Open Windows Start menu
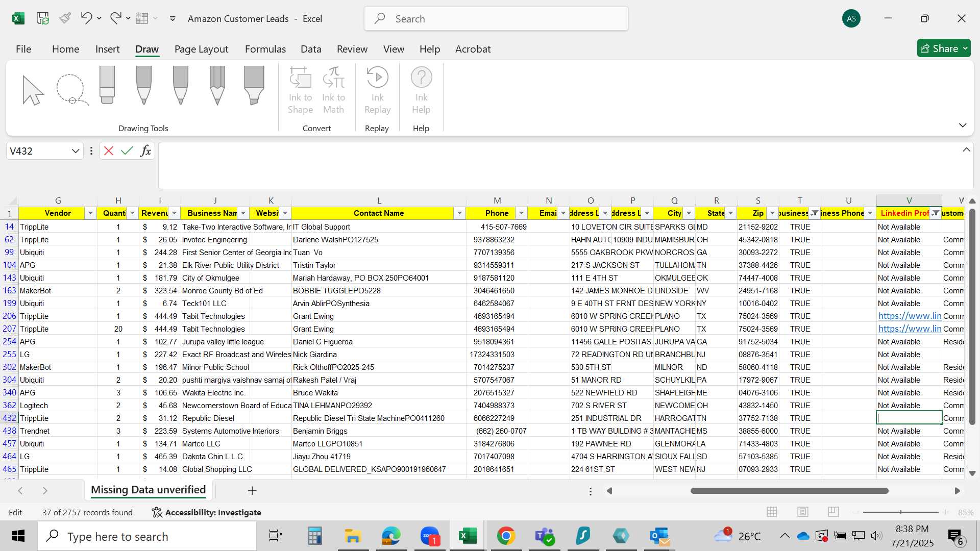 point(18,536)
